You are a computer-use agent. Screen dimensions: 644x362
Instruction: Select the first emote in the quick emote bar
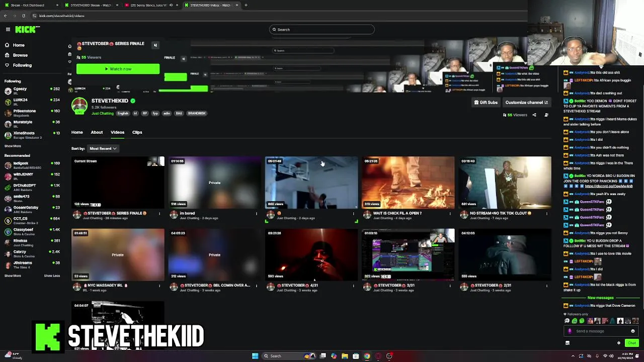567,321
